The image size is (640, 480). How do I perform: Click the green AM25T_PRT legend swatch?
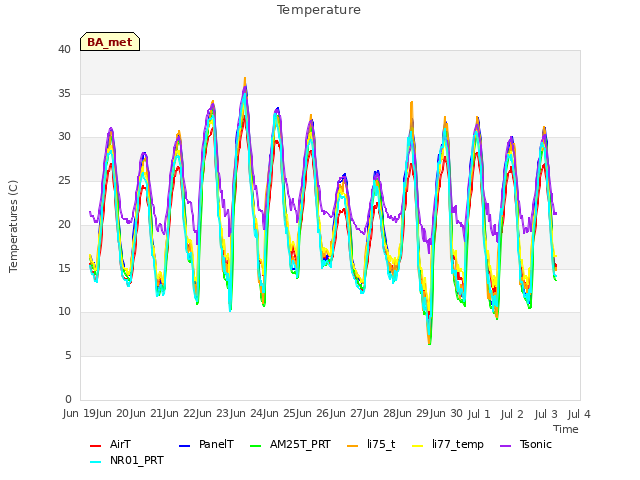coord(256,446)
